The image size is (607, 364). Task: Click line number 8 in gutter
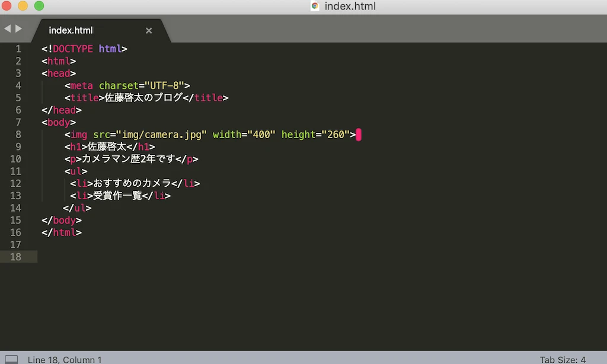[x=18, y=135]
